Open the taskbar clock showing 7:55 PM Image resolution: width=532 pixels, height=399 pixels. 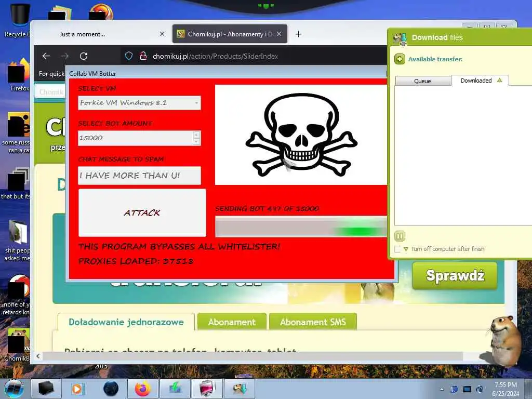tap(506, 389)
